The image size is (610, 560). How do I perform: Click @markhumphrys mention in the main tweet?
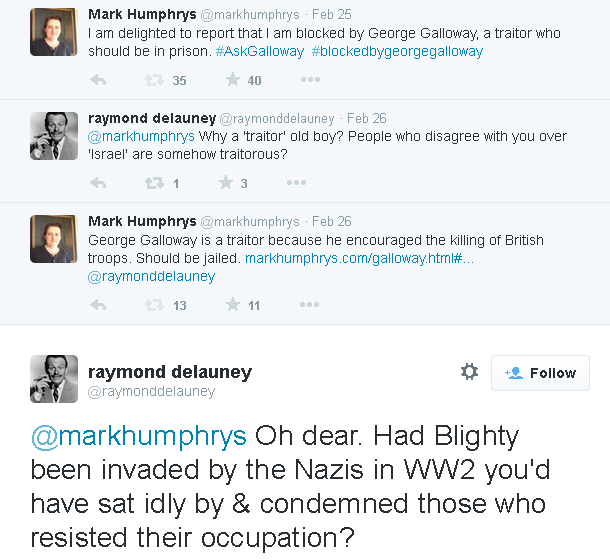click(139, 437)
